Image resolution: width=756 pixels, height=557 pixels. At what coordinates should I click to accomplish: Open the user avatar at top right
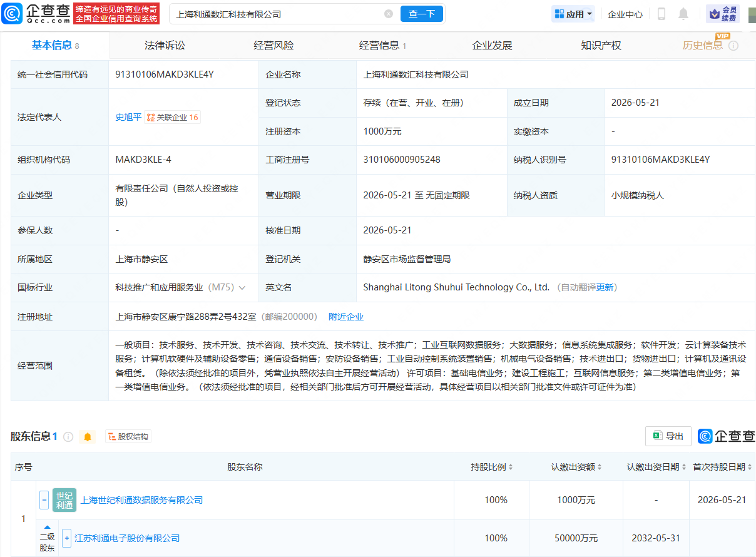point(752,14)
